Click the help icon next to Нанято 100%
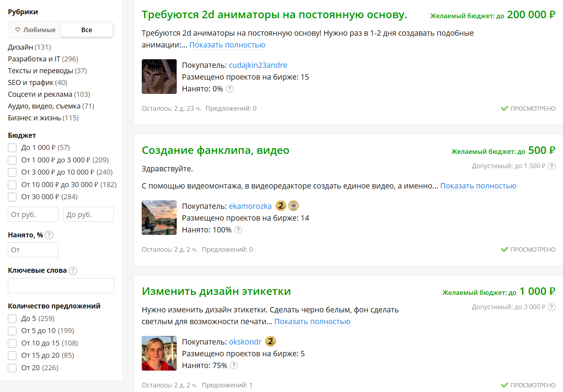Image resolution: width=563 pixels, height=392 pixels. point(238,230)
